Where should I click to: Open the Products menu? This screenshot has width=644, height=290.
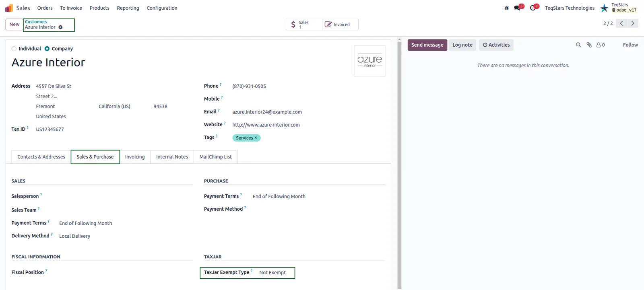coord(99,8)
